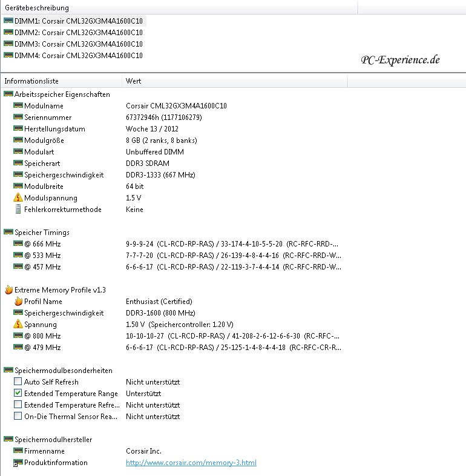The image size is (466, 476).
Task: Uncheck the Extended Temperature Range checkbox
Action: click(x=18, y=394)
